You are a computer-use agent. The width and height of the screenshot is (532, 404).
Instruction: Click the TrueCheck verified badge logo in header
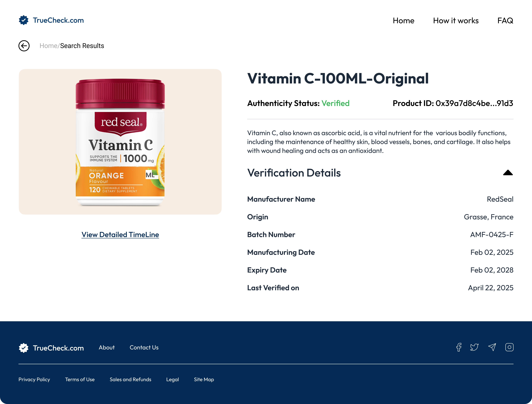[24, 20]
